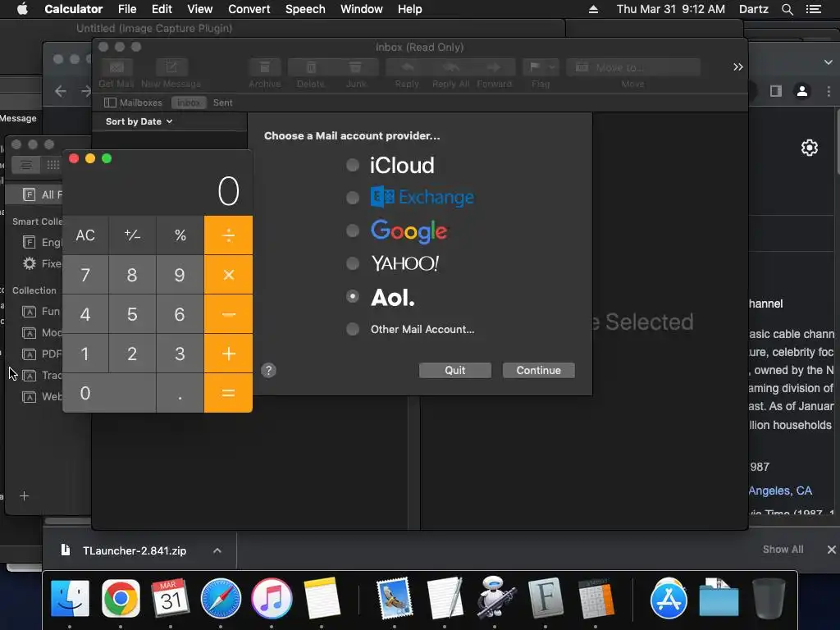The height and width of the screenshot is (630, 840).
Task: Open Chrome three-dot menu
Action: coord(829,91)
